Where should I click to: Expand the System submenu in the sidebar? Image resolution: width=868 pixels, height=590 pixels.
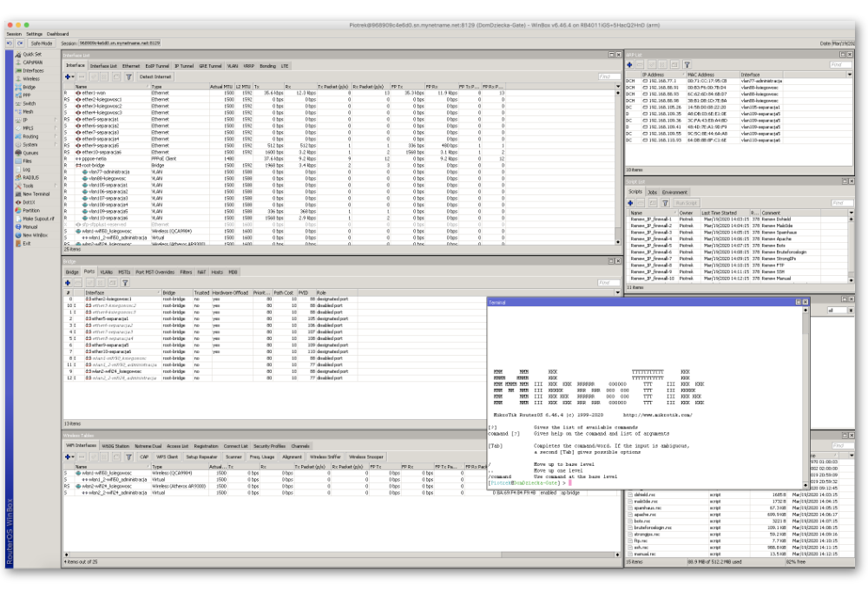click(30, 144)
